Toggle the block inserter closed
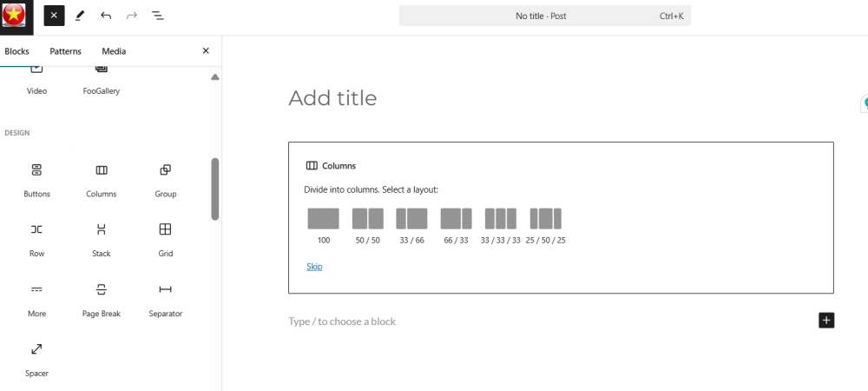This screenshot has width=868, height=391. (54, 16)
